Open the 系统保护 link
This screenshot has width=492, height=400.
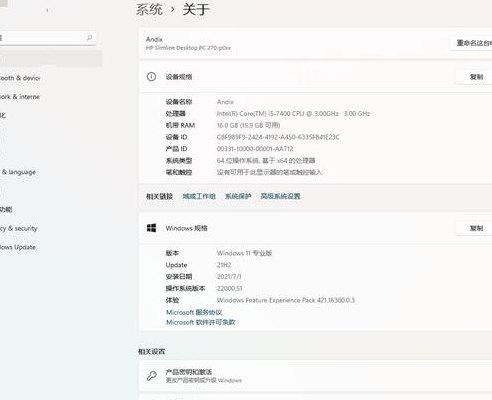click(x=238, y=196)
